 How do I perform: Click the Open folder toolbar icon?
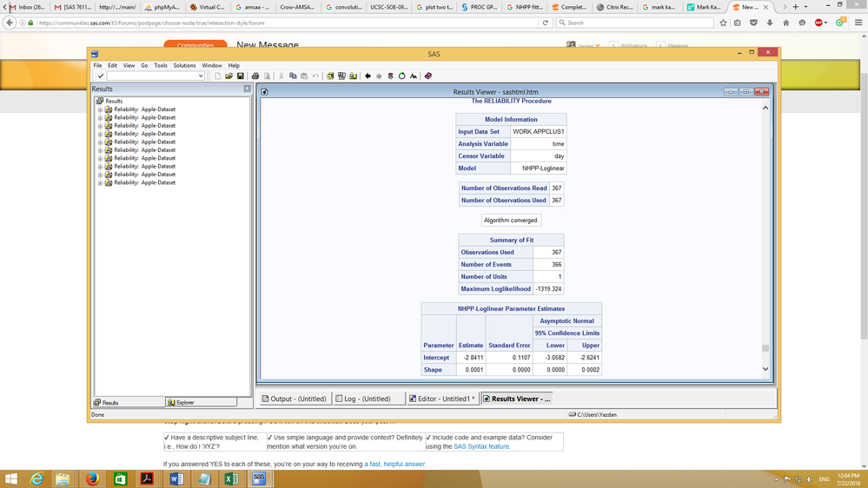[229, 76]
